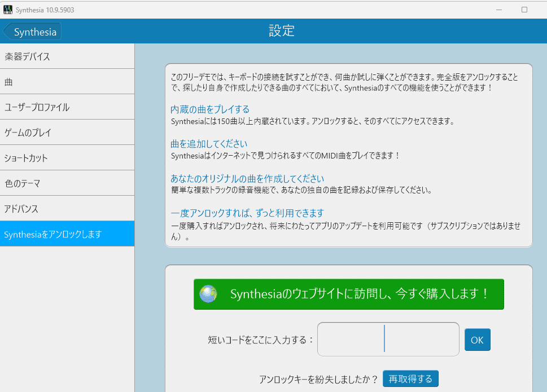The width and height of the screenshot is (547, 392).
Task: Click the 設定 page title
Action: click(282, 30)
